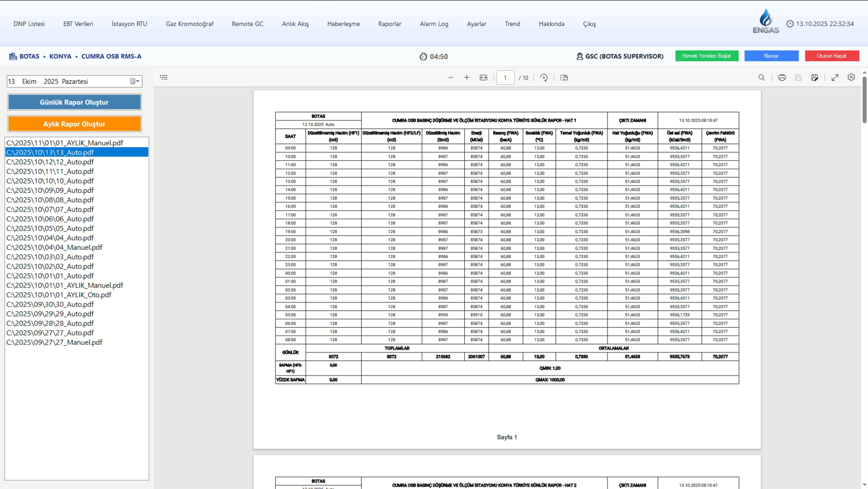Select 10\12\12_Auto.pdf in file list

point(50,162)
